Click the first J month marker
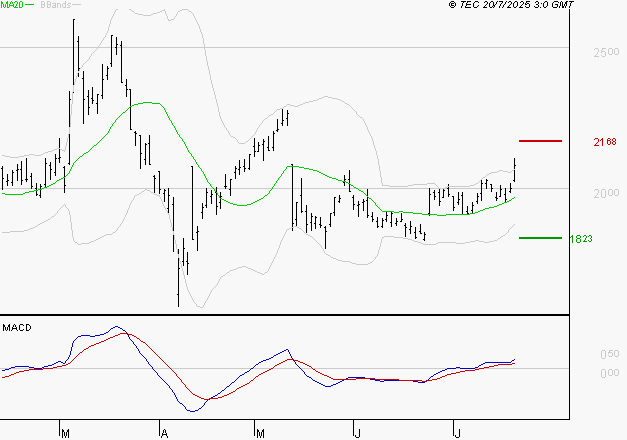 358,433
